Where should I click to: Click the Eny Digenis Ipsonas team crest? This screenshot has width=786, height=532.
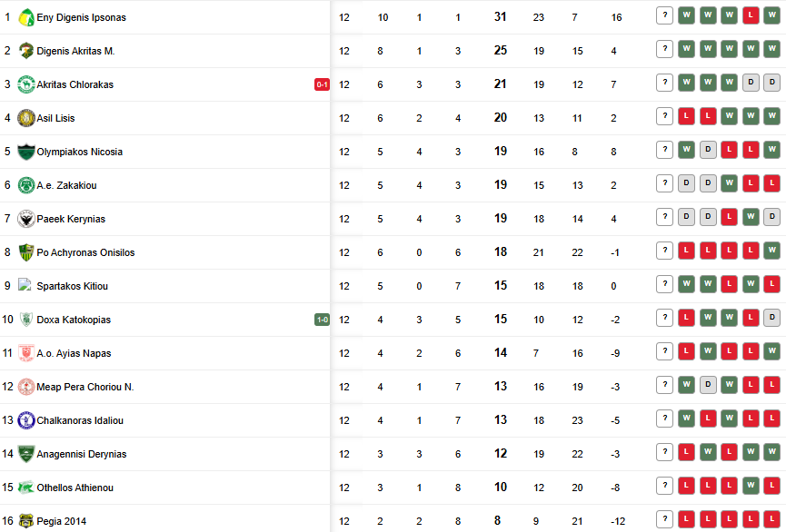pyautogui.click(x=26, y=17)
